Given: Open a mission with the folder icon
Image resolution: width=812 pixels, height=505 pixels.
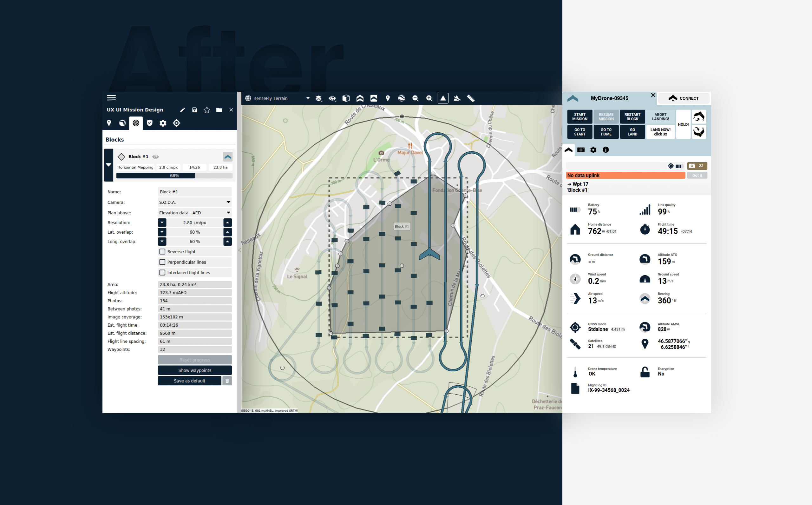Looking at the screenshot, I should [219, 110].
